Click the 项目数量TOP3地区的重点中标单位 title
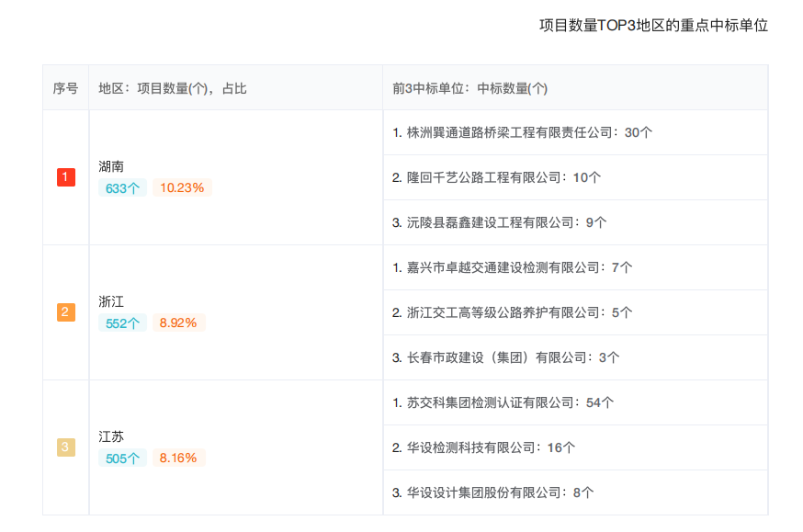The width and height of the screenshot is (803, 532). tap(653, 26)
